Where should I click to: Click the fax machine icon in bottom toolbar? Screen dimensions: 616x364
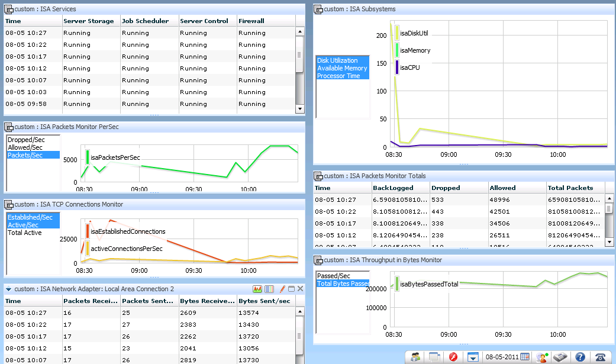[560, 357]
